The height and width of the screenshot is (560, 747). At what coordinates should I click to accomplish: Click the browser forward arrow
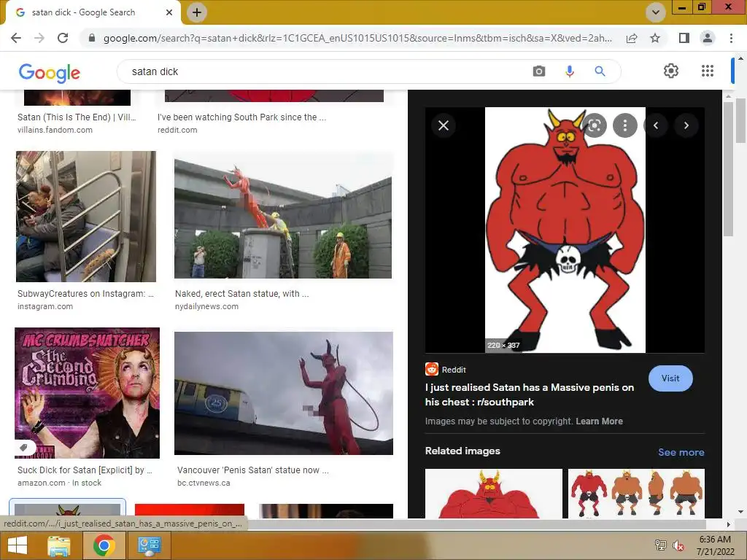[39, 38]
